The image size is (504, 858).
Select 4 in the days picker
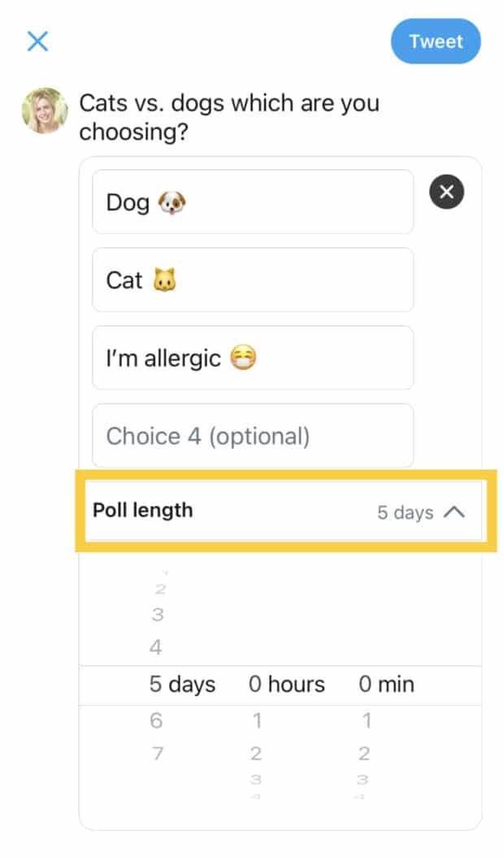tap(156, 648)
